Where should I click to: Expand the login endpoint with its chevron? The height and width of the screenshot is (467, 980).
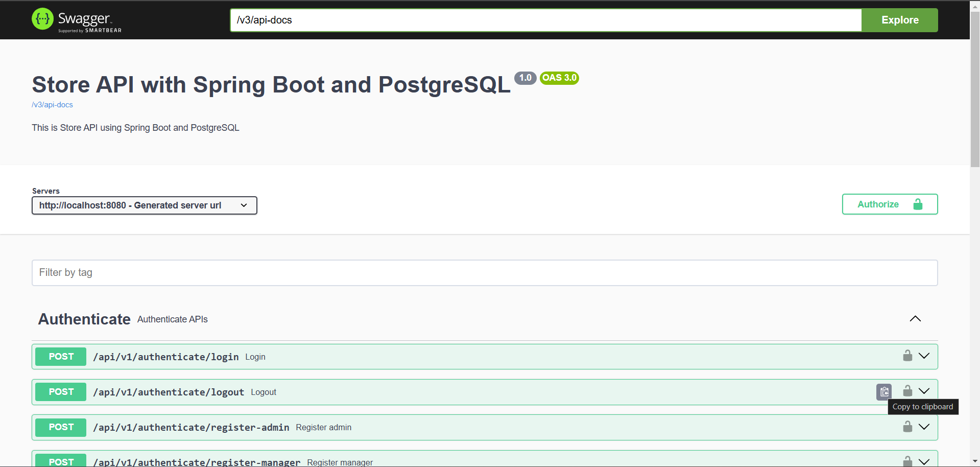924,356
